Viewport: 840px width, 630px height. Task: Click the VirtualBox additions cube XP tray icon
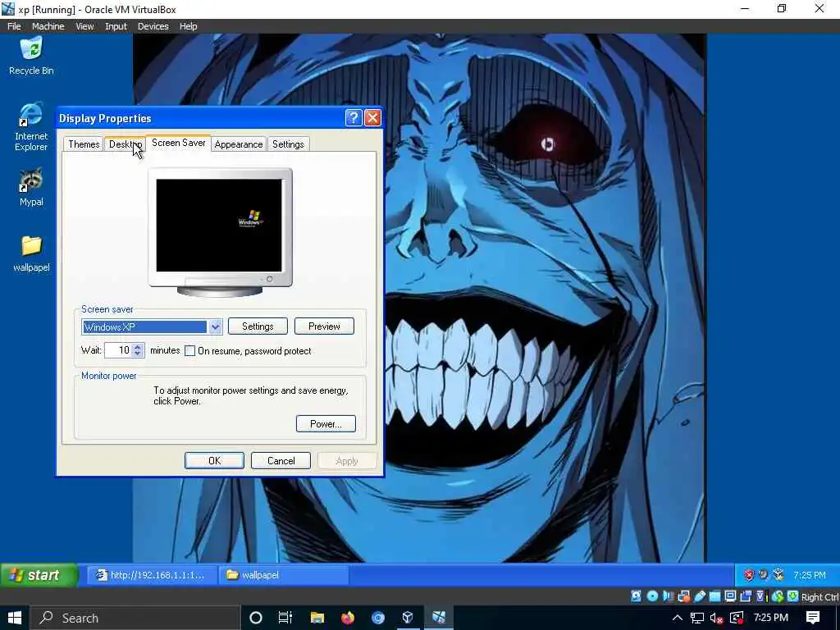click(x=778, y=575)
